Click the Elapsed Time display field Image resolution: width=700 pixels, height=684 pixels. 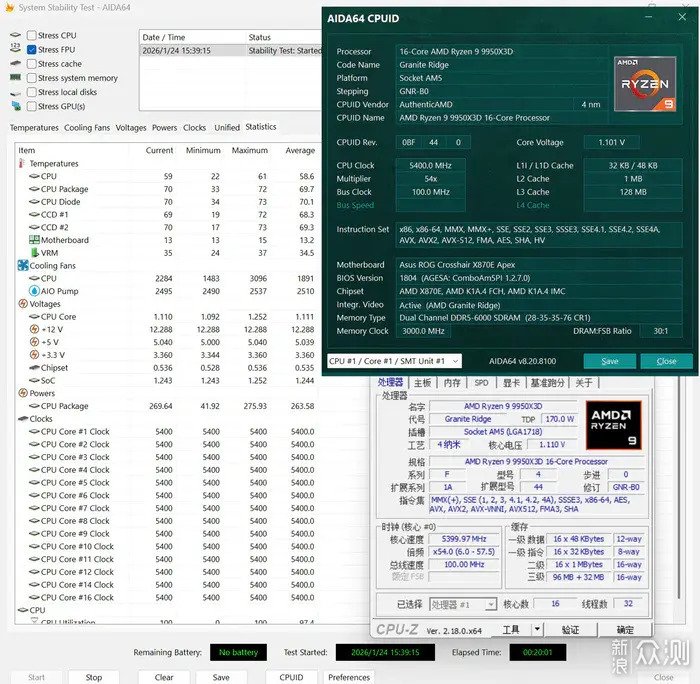(x=538, y=652)
